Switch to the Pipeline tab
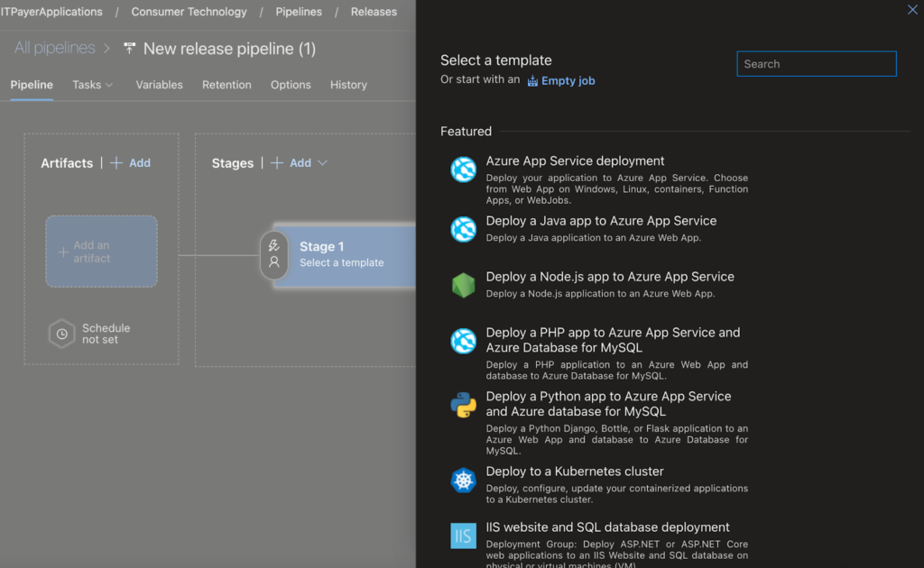The height and width of the screenshot is (568, 924). (32, 85)
